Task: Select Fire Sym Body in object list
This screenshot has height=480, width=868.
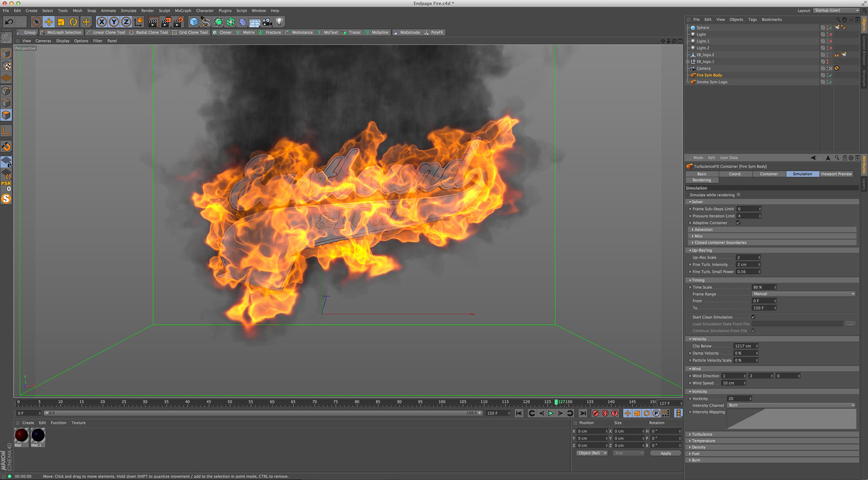Action: pyautogui.click(x=709, y=76)
